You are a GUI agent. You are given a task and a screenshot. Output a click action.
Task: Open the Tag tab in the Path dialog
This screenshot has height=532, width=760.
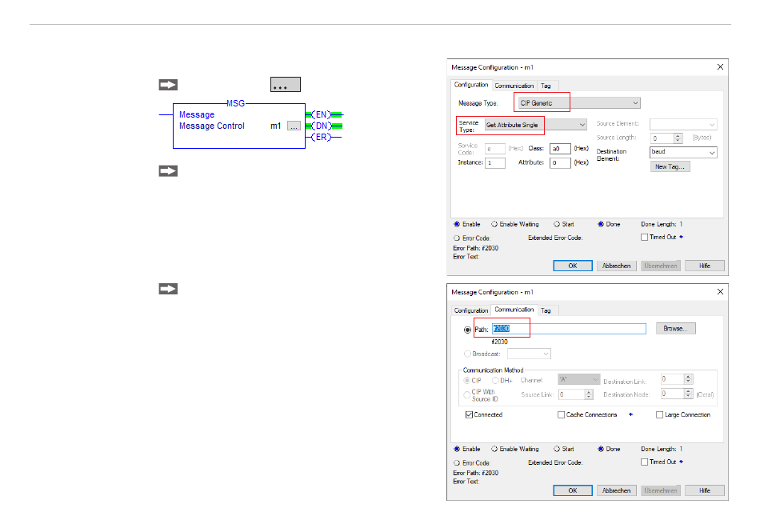[546, 310]
